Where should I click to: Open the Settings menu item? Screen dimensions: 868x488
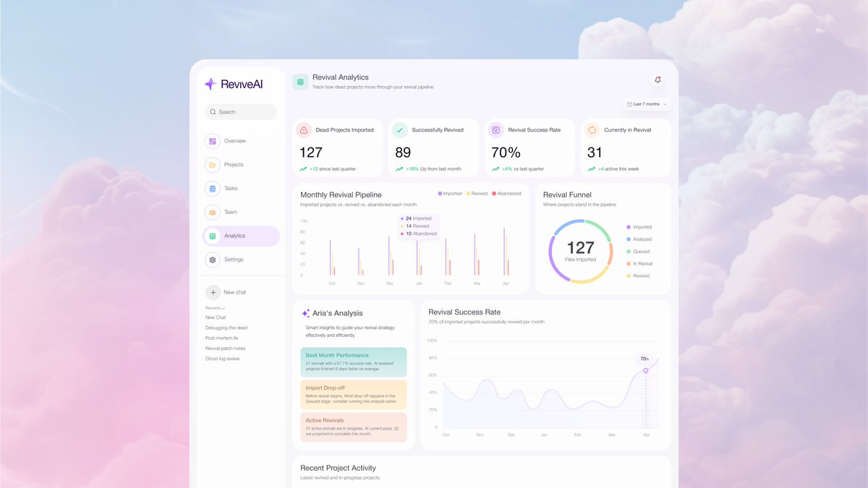coord(241,260)
